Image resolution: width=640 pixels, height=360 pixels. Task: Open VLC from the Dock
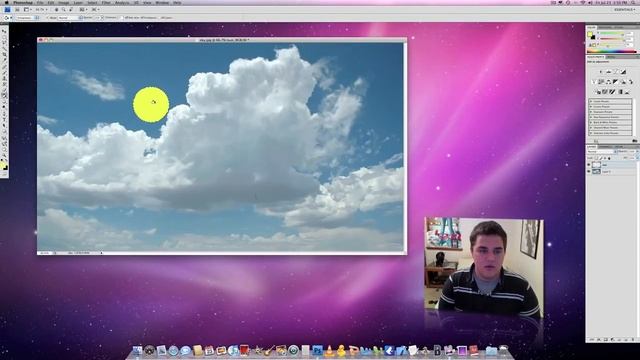[x=329, y=350]
